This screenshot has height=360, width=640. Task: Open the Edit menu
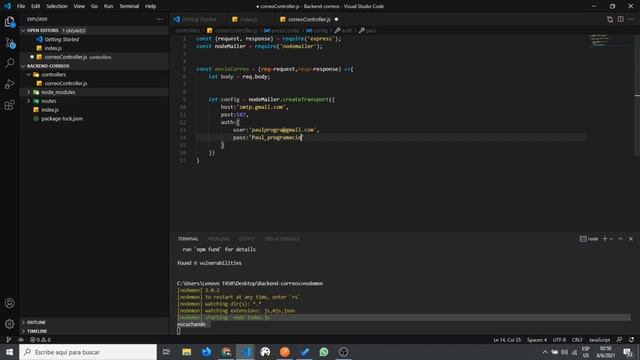coord(36,6)
